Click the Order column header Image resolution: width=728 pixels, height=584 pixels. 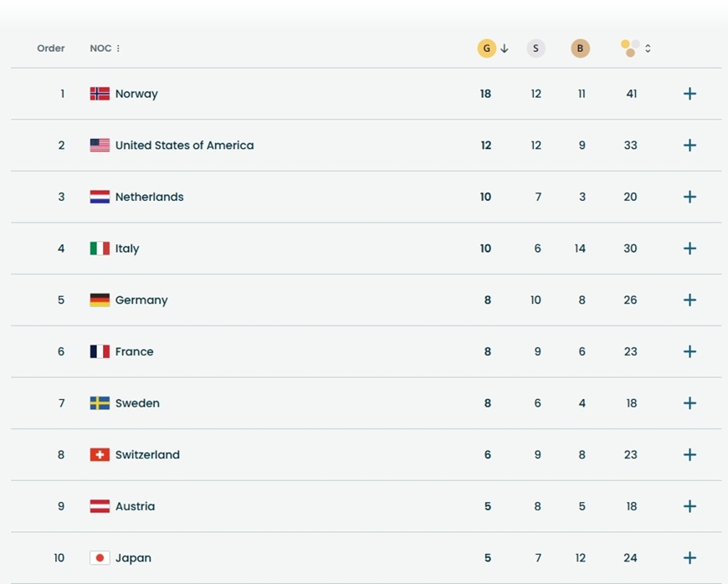pos(51,49)
